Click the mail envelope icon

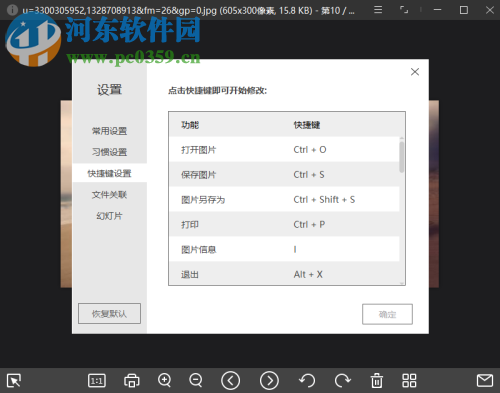tap(485, 380)
